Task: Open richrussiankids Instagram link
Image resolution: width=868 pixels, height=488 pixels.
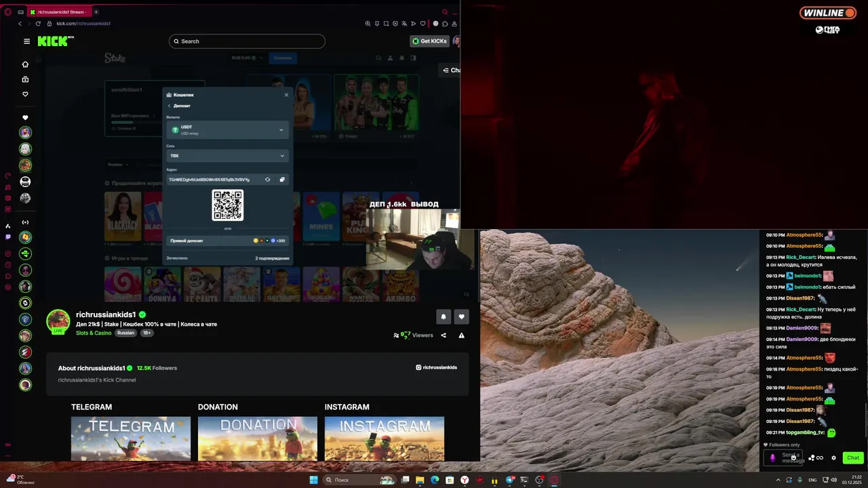Action: point(437,367)
